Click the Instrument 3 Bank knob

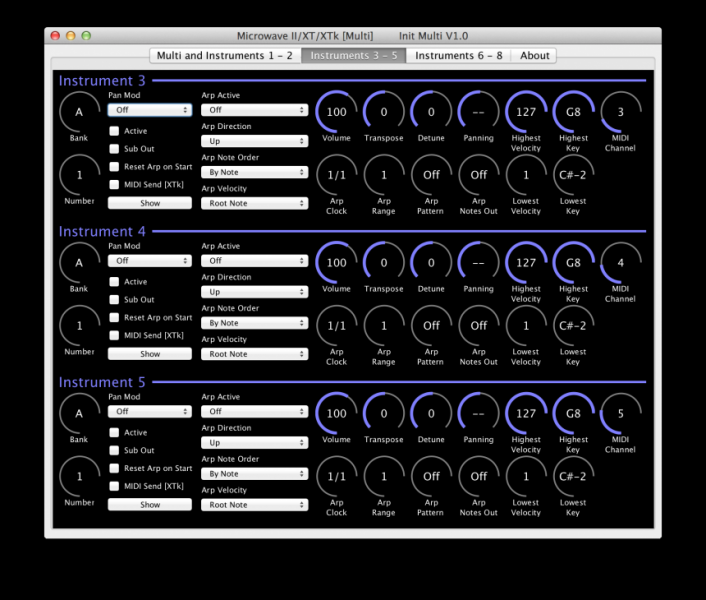click(79, 112)
